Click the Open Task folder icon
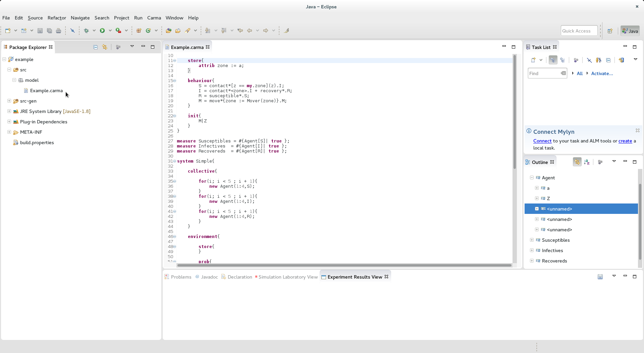644x353 pixels. (178, 31)
